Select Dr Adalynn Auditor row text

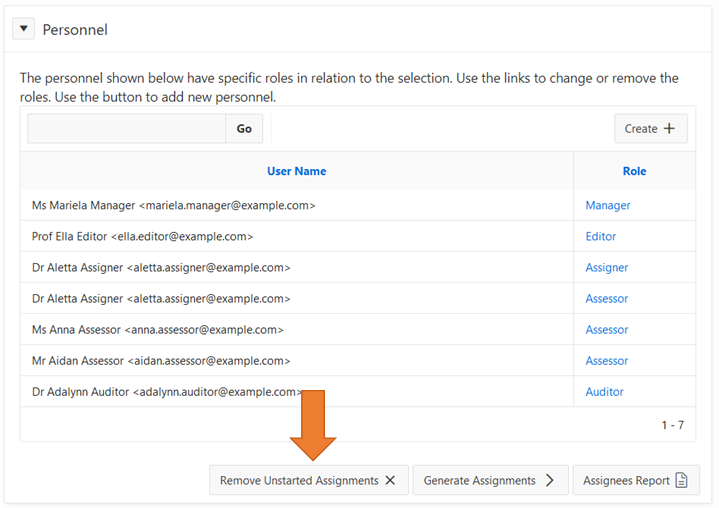click(x=167, y=392)
